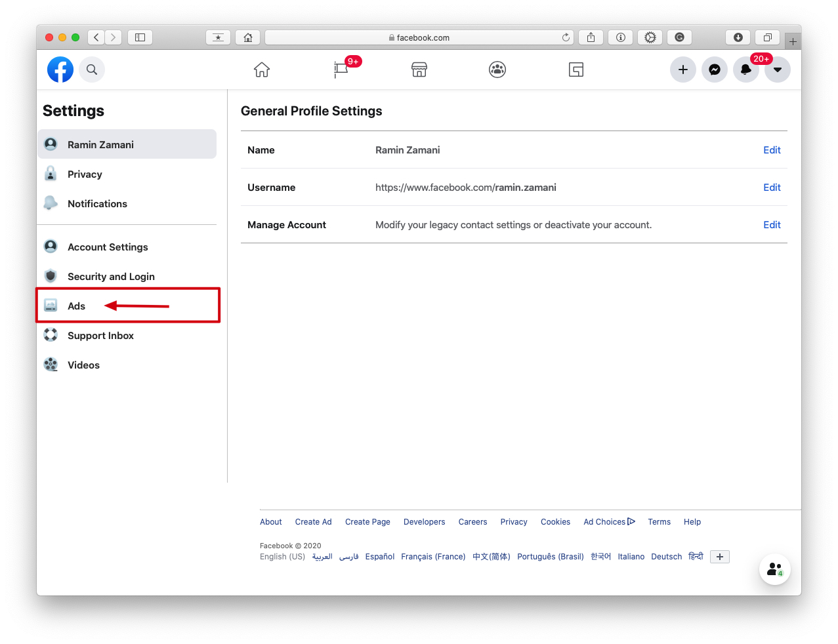Open the Notifications bell with 20+ badge
838x644 pixels.
(746, 70)
